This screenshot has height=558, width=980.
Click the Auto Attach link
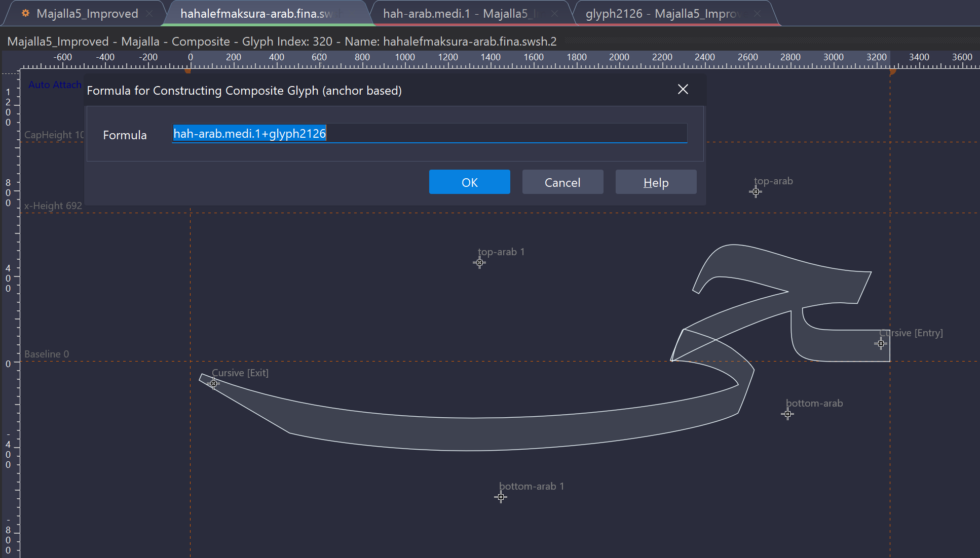tap(55, 85)
